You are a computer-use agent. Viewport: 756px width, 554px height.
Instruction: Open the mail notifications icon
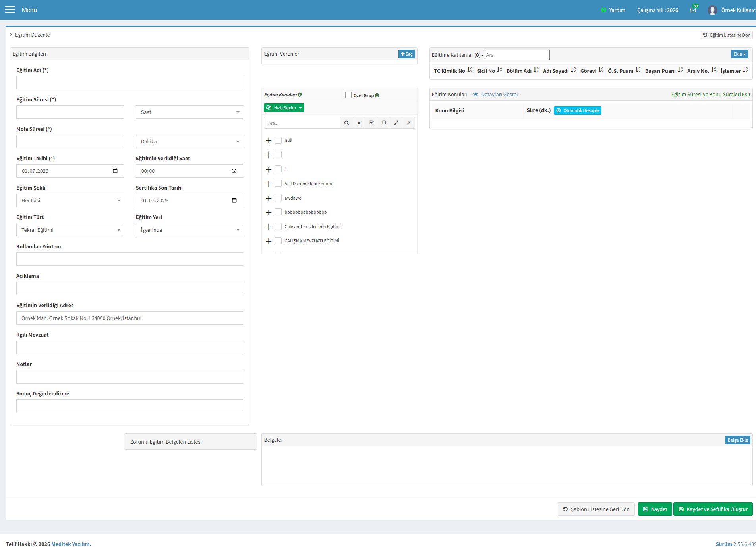click(x=693, y=10)
